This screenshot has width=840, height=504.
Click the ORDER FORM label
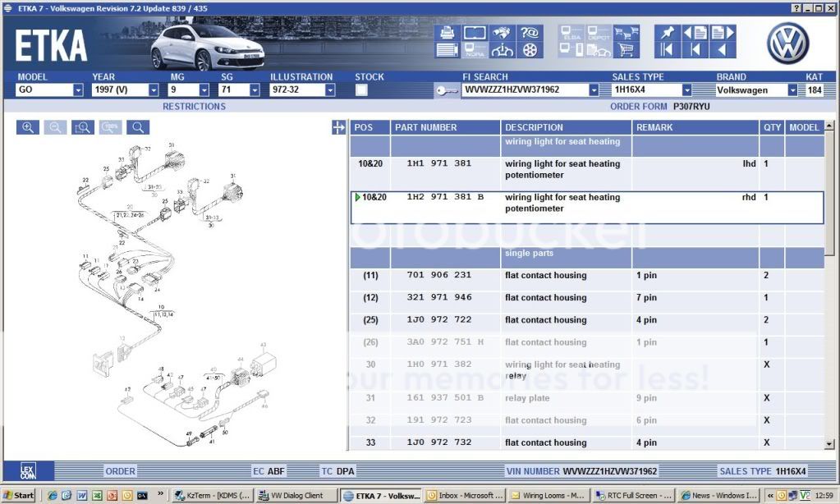click(639, 107)
